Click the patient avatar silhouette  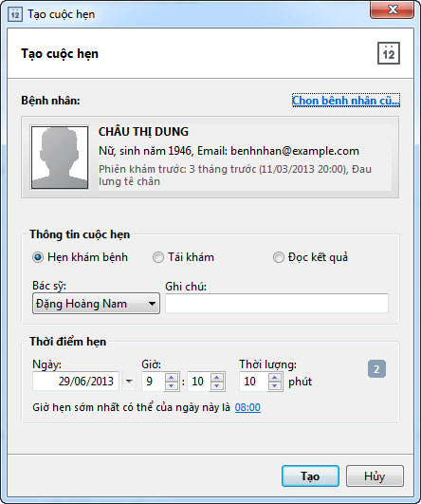60,158
